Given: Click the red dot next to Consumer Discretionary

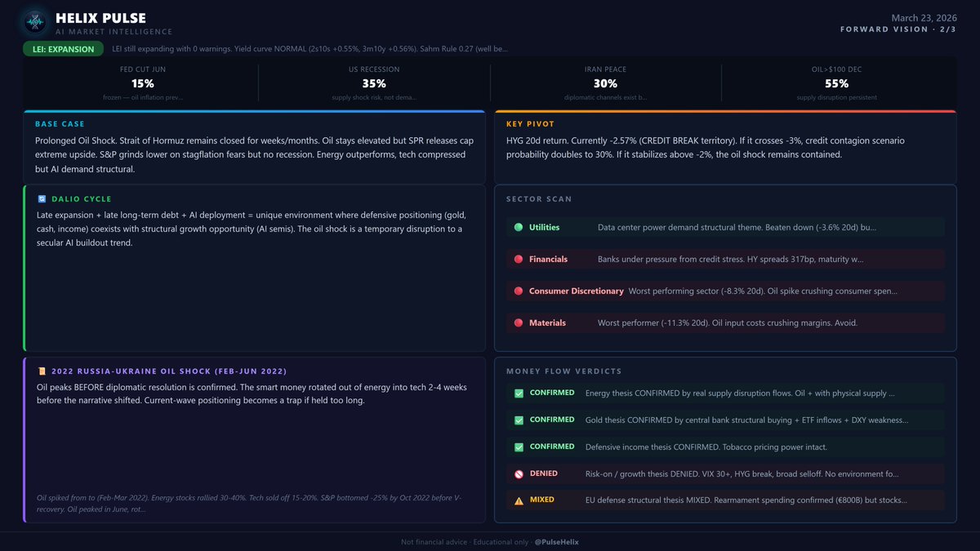Looking at the screenshot, I should pyautogui.click(x=518, y=291).
